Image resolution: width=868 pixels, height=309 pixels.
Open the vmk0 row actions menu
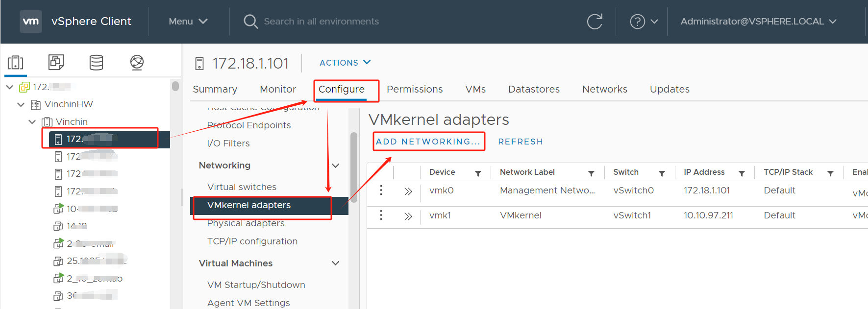click(381, 190)
